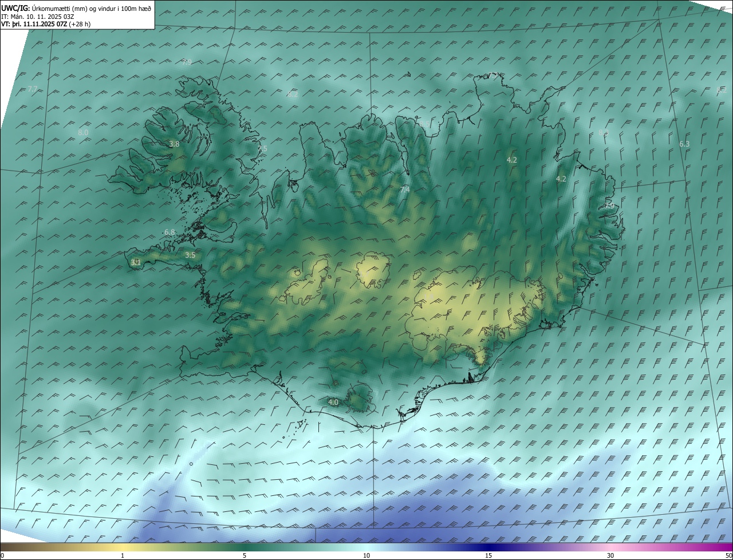
Task: Click the 3.5 value label on Snæfellsnes
Action: [x=191, y=255]
